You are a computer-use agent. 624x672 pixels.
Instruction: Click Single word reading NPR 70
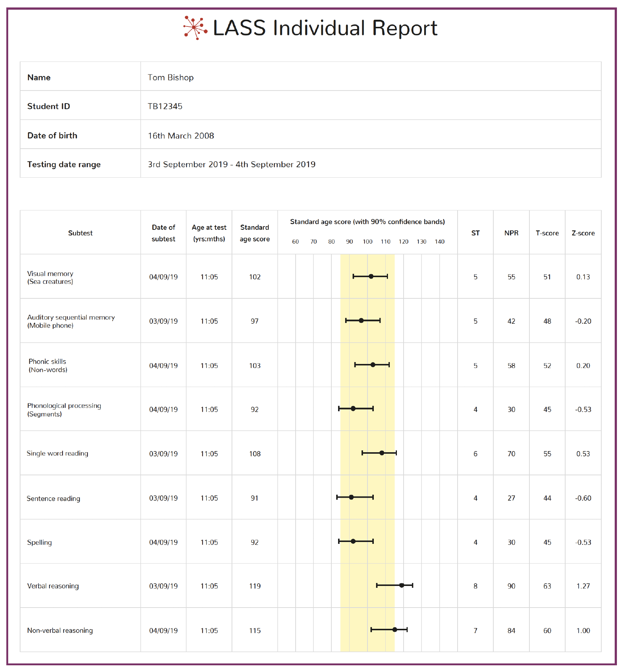(x=511, y=454)
